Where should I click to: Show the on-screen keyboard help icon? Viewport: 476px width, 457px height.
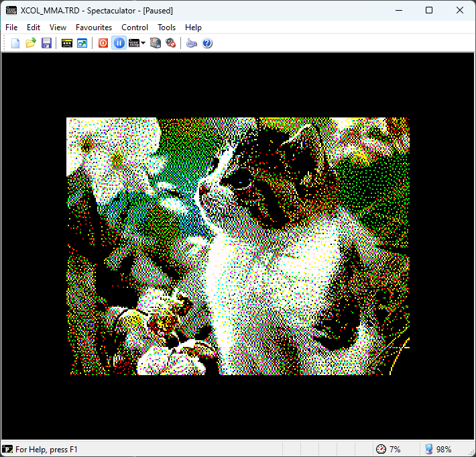click(192, 43)
